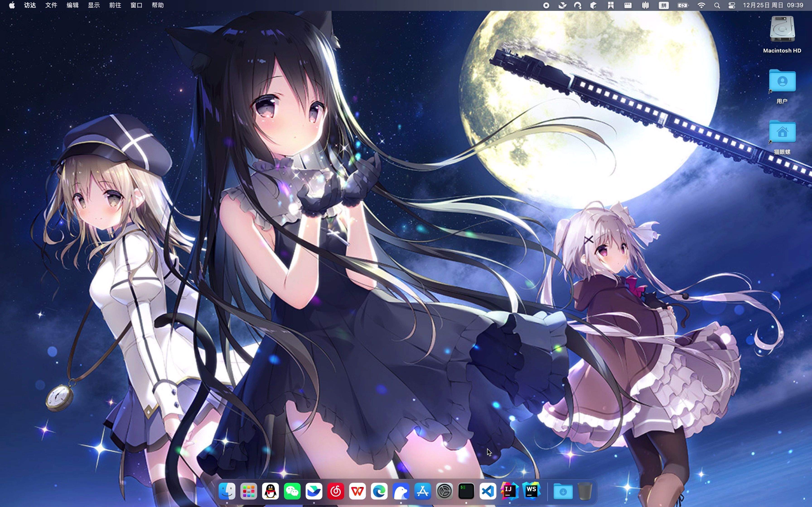Image resolution: width=812 pixels, height=507 pixels.
Task: Open the Terminal app
Action: pos(466,492)
